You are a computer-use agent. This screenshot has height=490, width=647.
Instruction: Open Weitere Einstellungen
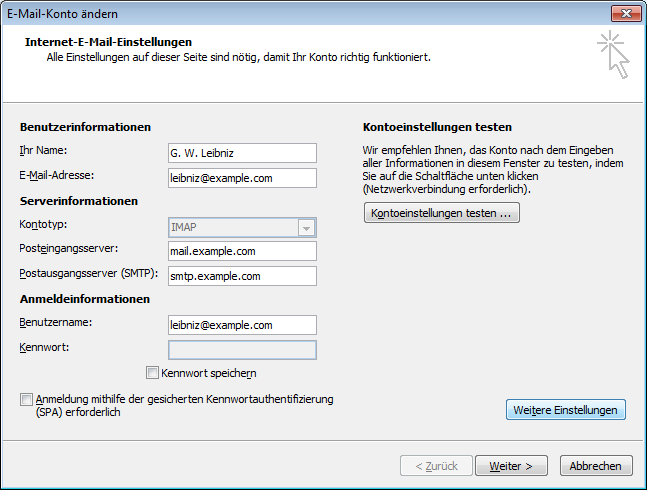566,410
